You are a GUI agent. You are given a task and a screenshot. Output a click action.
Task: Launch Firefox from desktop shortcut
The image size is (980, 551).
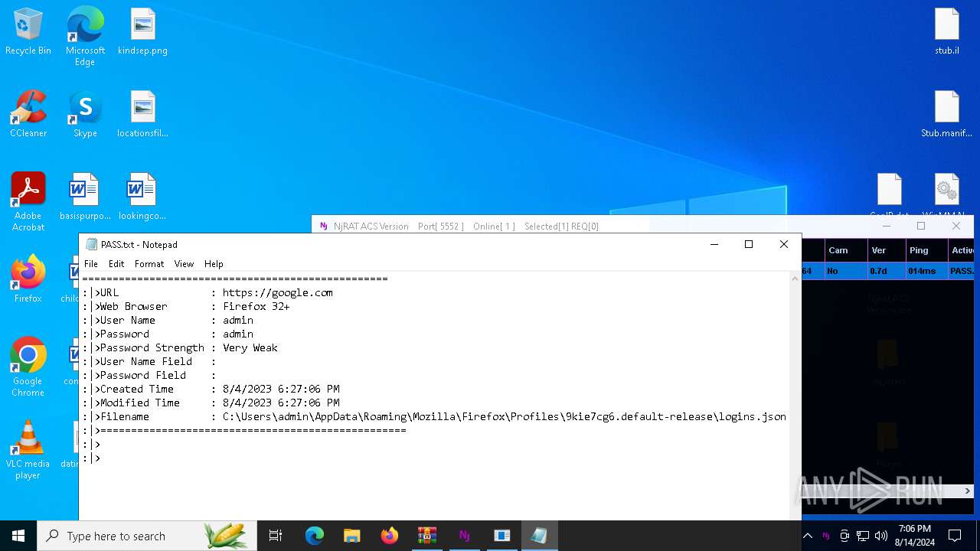28,279
